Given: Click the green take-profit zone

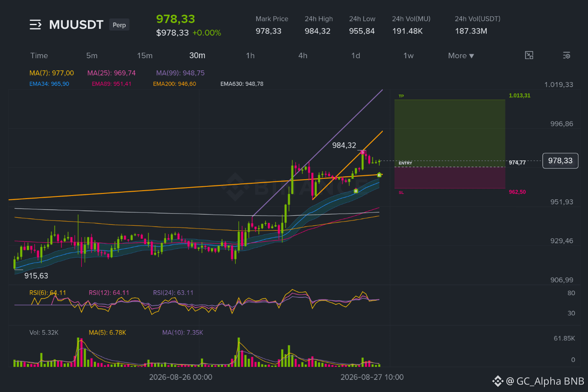Looking at the screenshot, I should point(450,133).
